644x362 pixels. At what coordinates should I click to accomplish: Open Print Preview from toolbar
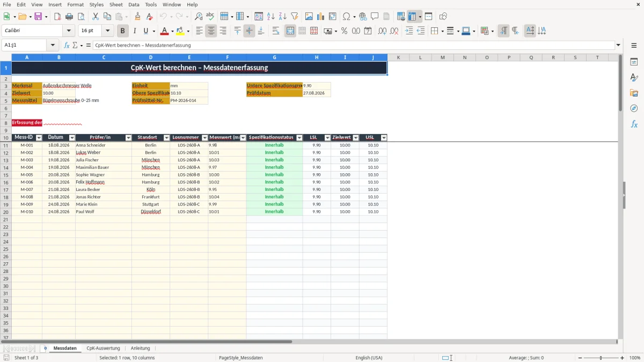pos(82,17)
